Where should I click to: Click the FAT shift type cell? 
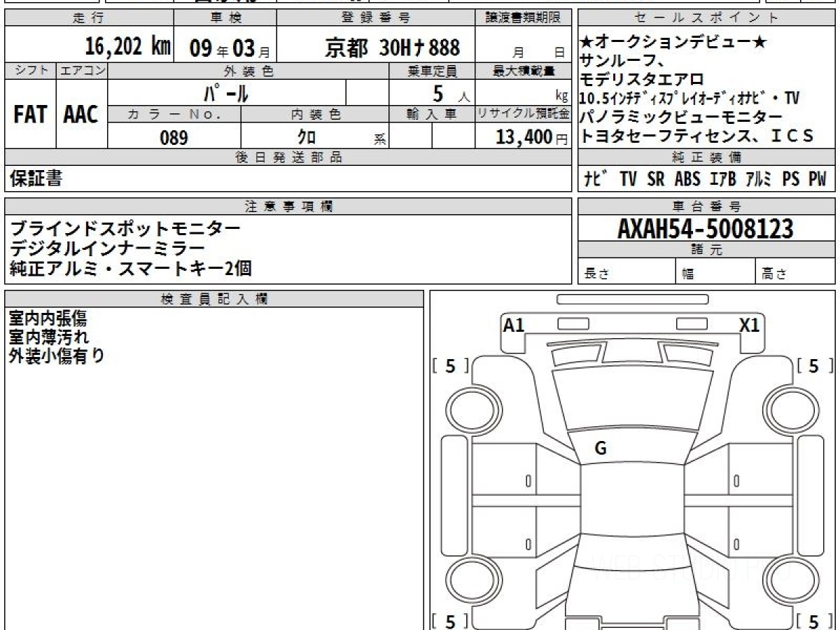[x=30, y=115]
